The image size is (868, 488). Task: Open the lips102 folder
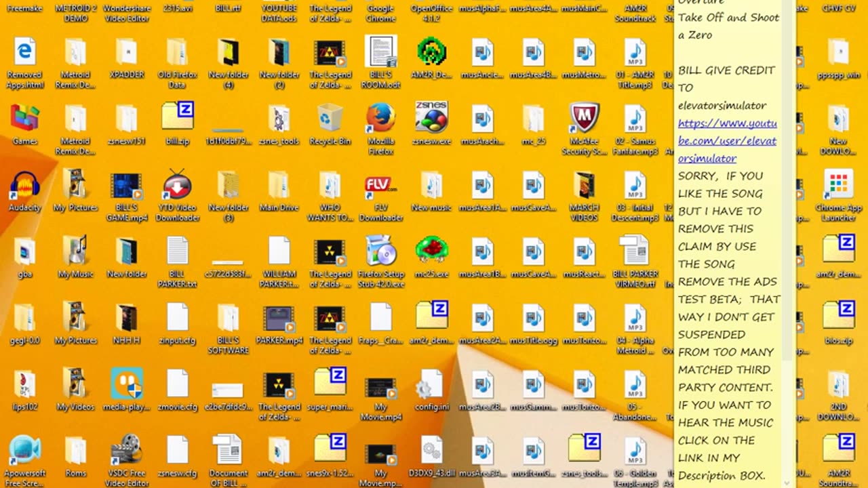click(24, 390)
